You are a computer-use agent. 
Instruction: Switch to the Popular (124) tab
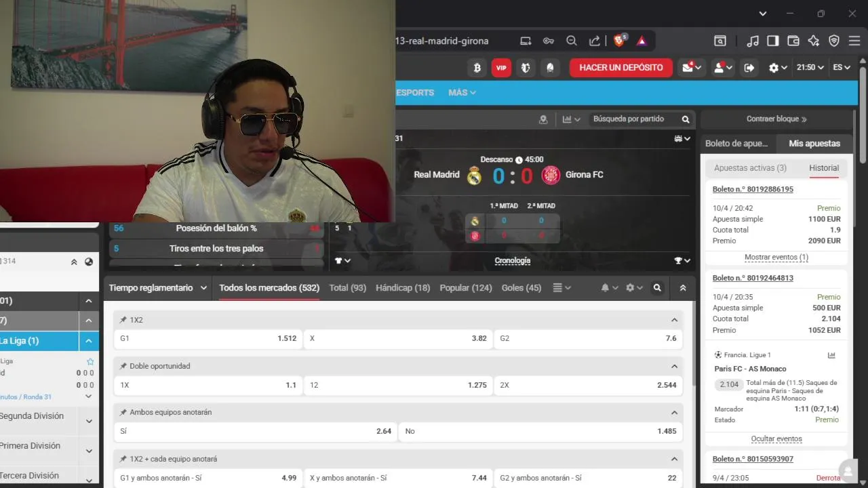(466, 288)
